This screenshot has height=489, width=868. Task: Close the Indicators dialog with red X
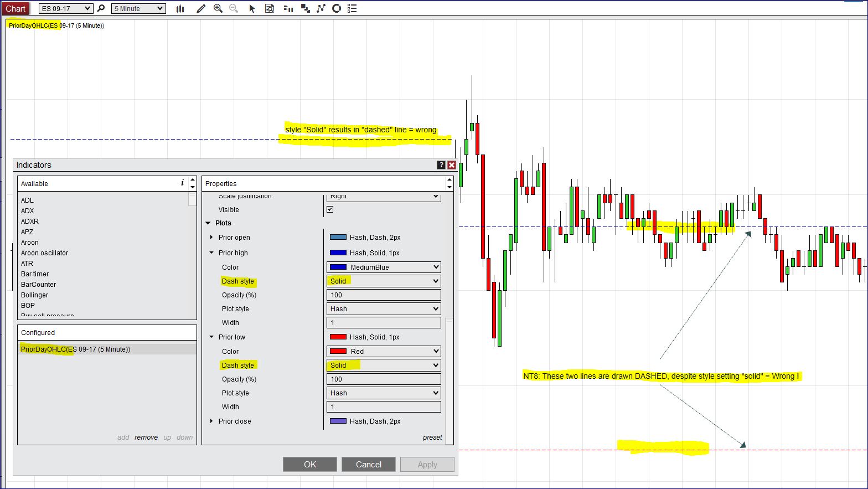pos(452,165)
